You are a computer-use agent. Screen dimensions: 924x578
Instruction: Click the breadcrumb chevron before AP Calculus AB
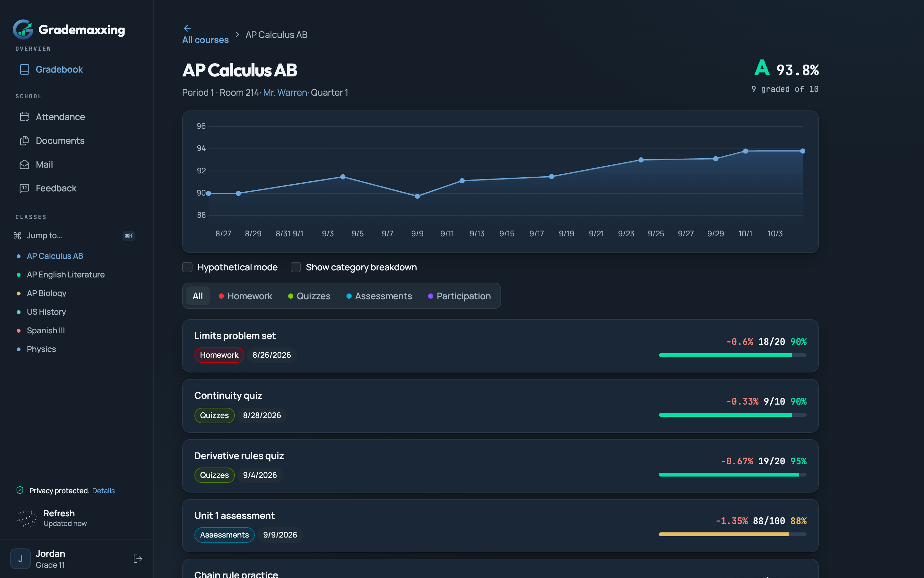pyautogui.click(x=237, y=35)
